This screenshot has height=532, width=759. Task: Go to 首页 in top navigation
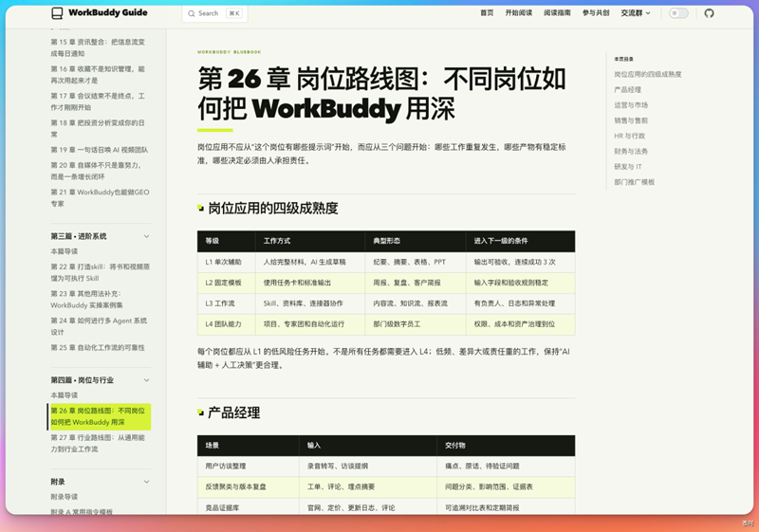tap(487, 13)
